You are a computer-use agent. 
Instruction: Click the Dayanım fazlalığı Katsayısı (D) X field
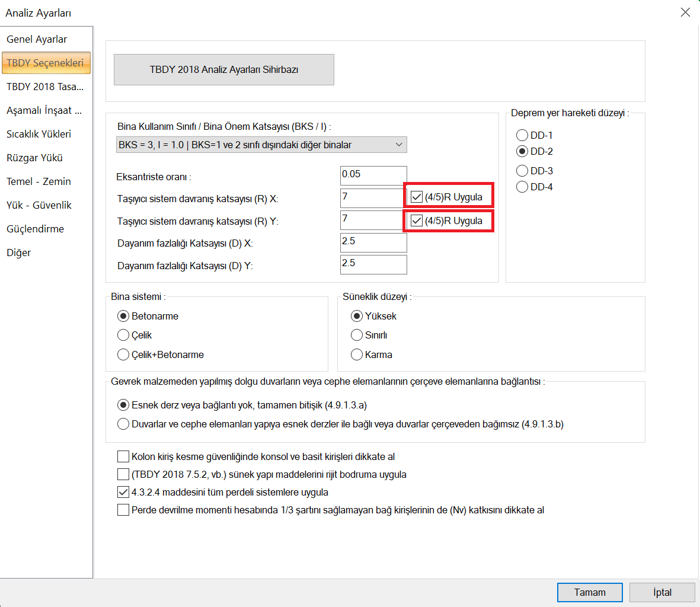tap(373, 242)
